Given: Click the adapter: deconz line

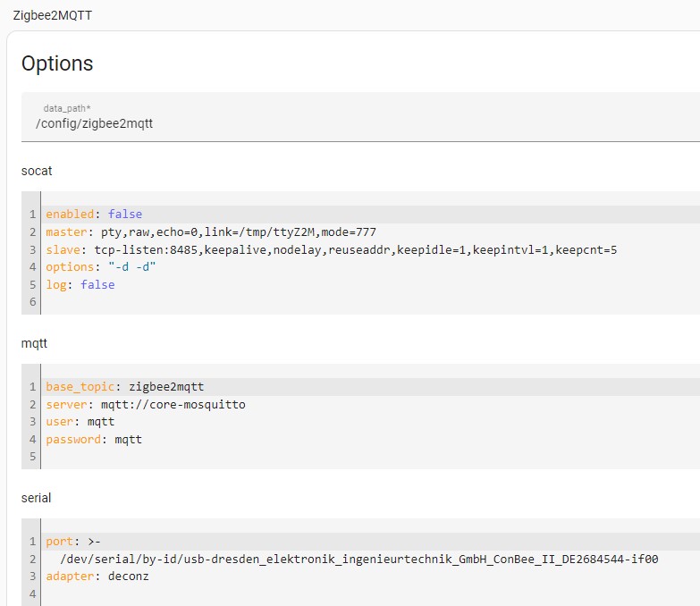Looking at the screenshot, I should tap(370, 577).
